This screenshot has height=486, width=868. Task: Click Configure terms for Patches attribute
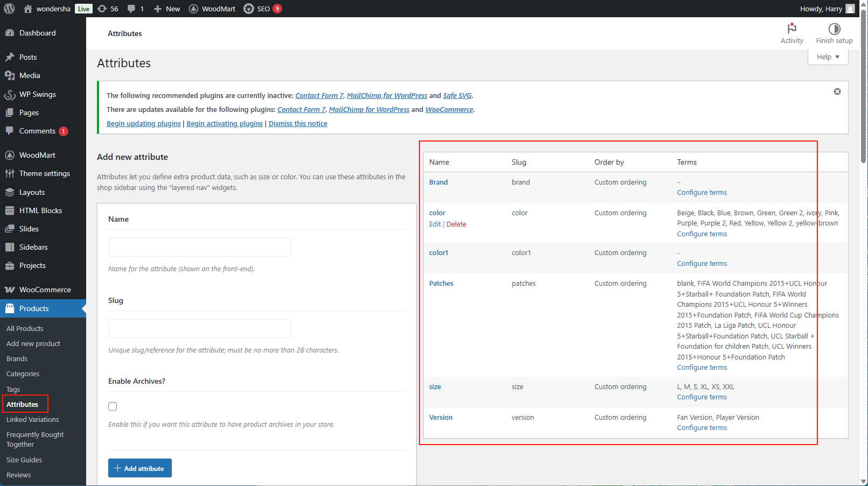tap(702, 368)
